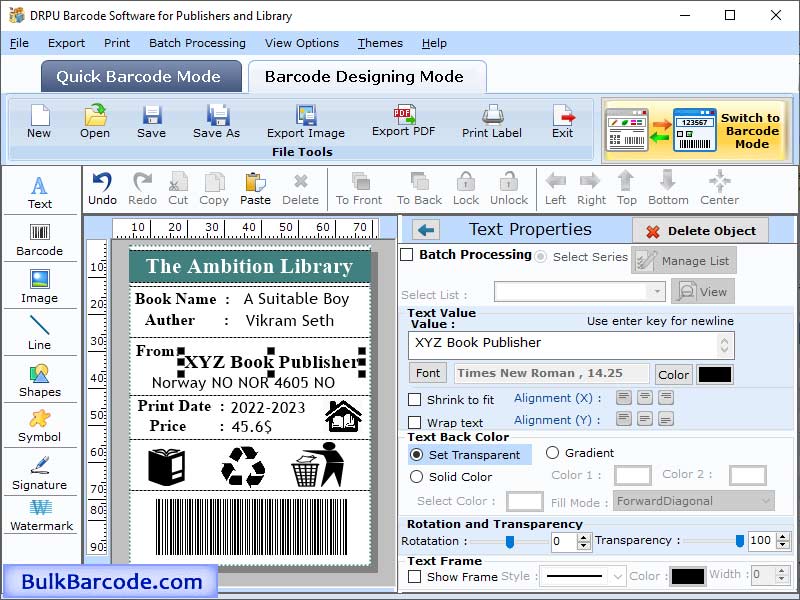Screen dimensions: 800x600
Task: Select the Signature tool
Action: coord(40,477)
